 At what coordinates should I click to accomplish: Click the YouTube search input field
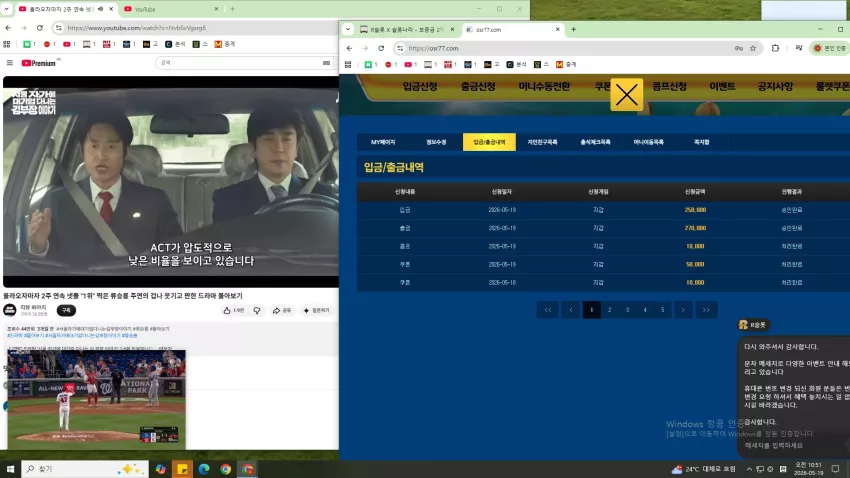pos(239,63)
